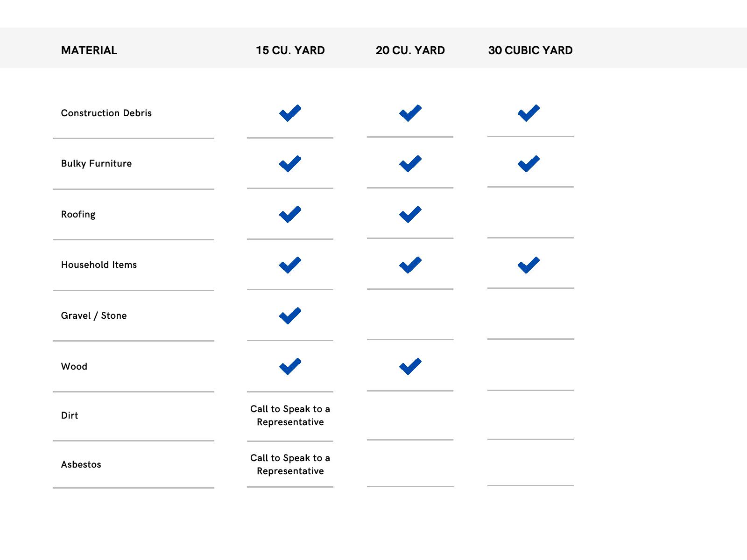Click Household Items checkmark under 15 Cu. Yard
Image resolution: width=747 pixels, height=560 pixels.
tap(290, 265)
